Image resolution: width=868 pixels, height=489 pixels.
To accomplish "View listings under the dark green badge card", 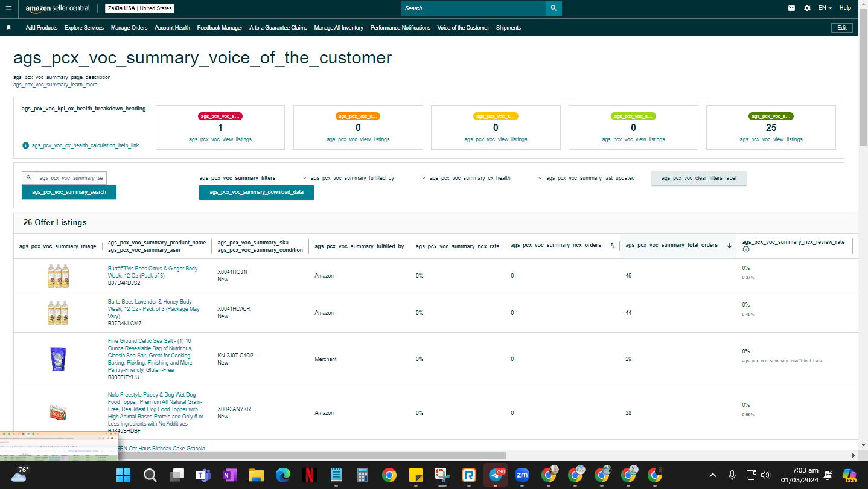I will tap(771, 139).
